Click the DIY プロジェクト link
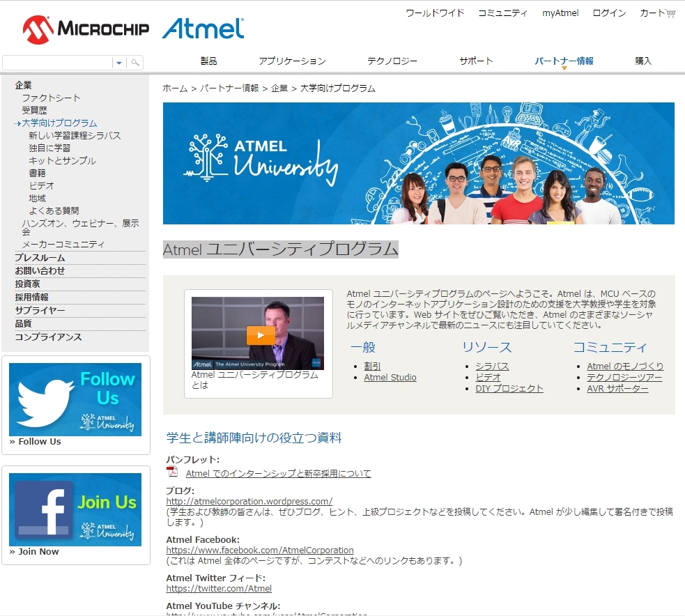The width and height of the screenshot is (685, 616). pos(509,389)
